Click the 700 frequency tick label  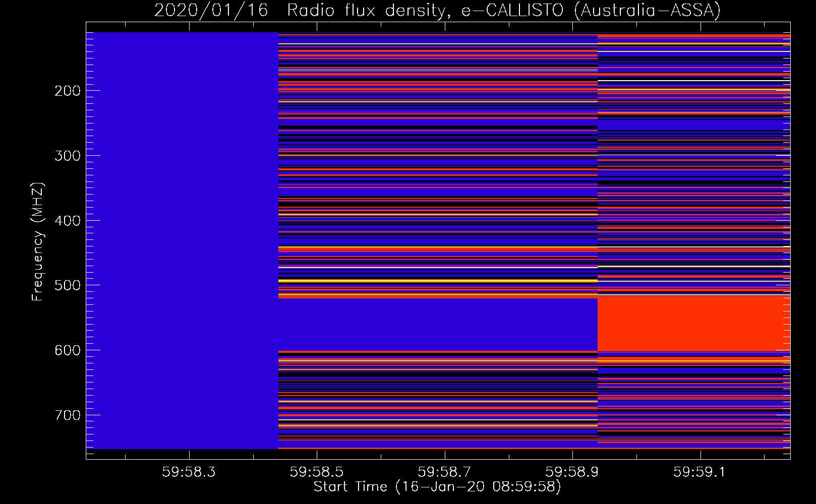tap(68, 415)
